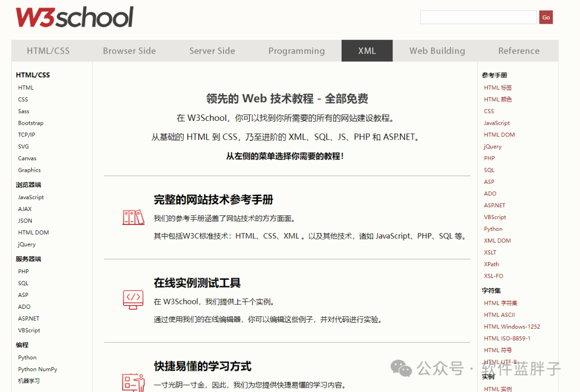This screenshot has height=392, width=580.
Task: Open the HTML 颜色 reference link
Action: coord(498,99)
